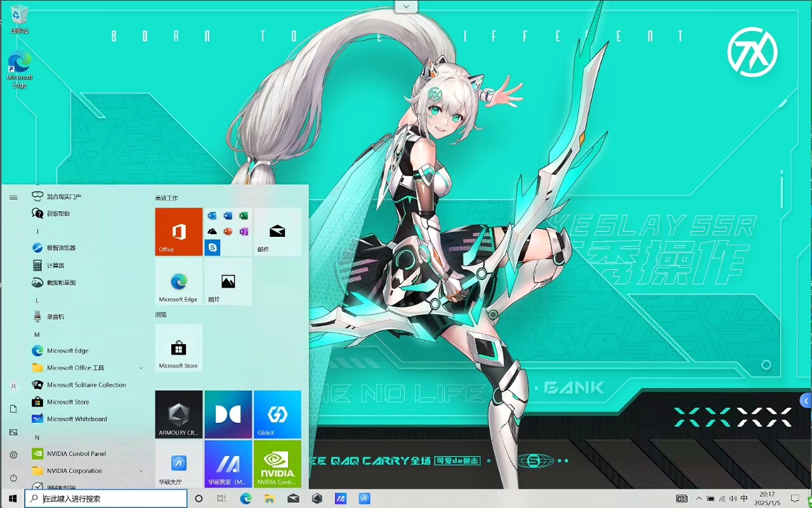Expand the chevron tab at the screen's top edge
The height and width of the screenshot is (508, 812).
click(x=406, y=6)
